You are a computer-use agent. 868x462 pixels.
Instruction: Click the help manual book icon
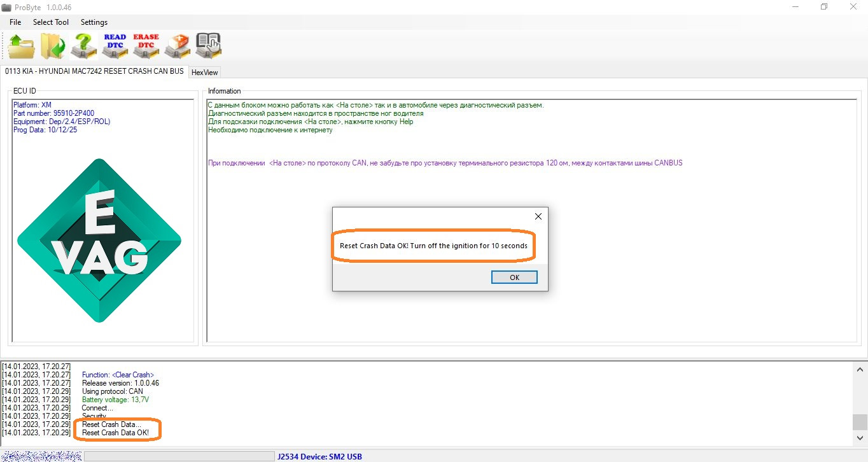pos(209,46)
